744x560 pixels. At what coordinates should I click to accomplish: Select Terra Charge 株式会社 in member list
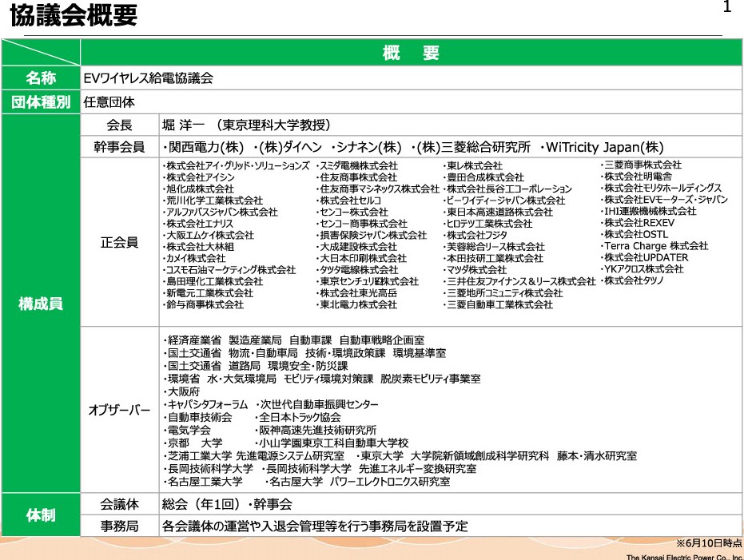click(x=655, y=246)
